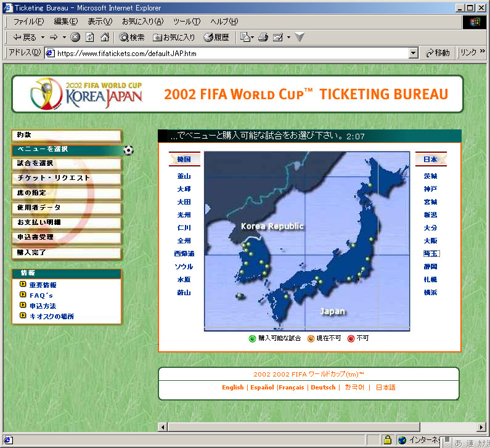
Task: Open the 表示(V) menu
Action: pos(100,22)
